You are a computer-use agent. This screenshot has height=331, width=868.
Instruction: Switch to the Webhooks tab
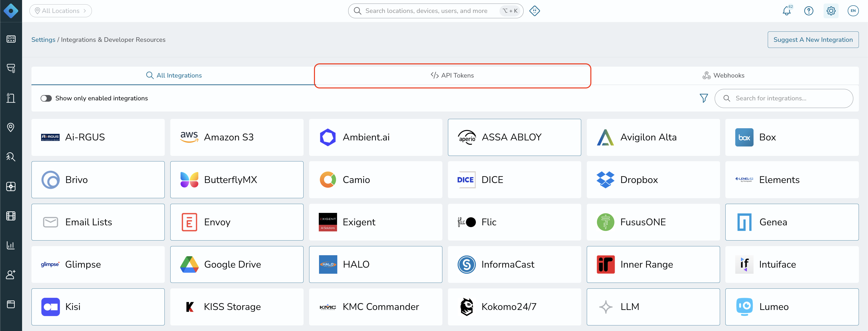[724, 75]
